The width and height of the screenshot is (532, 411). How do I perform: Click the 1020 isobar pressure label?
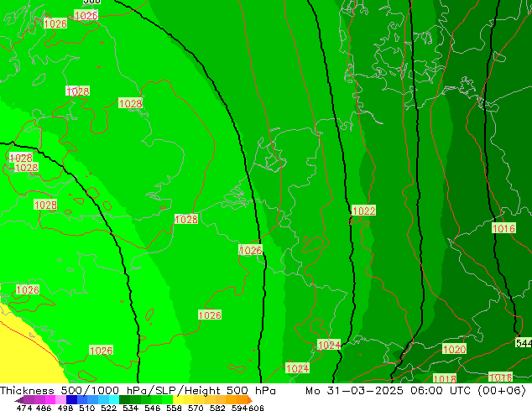[x=454, y=349]
